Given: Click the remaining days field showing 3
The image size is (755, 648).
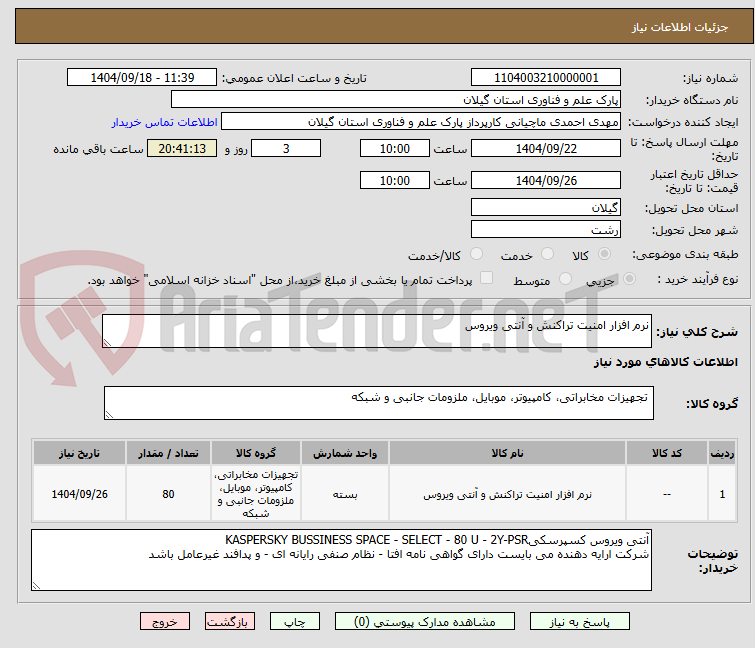Looking at the screenshot, I should pyautogui.click(x=286, y=148).
